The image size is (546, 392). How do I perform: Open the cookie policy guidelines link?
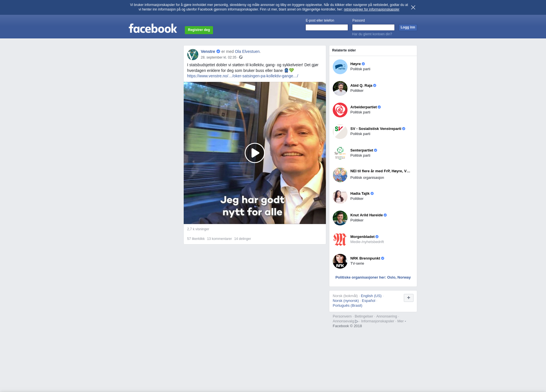371,9
